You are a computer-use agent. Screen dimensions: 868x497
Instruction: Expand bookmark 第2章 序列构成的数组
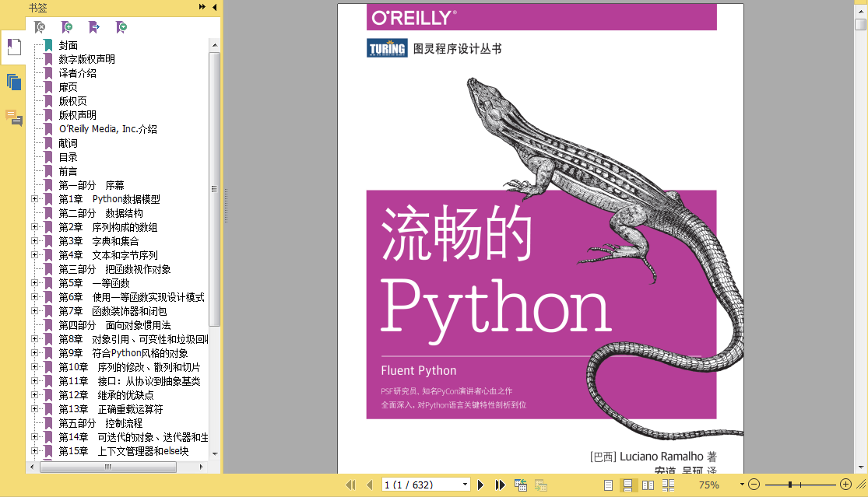(34, 226)
